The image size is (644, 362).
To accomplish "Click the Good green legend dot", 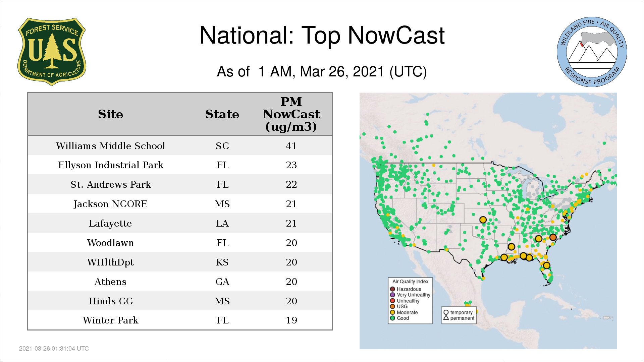I will pyautogui.click(x=392, y=318).
